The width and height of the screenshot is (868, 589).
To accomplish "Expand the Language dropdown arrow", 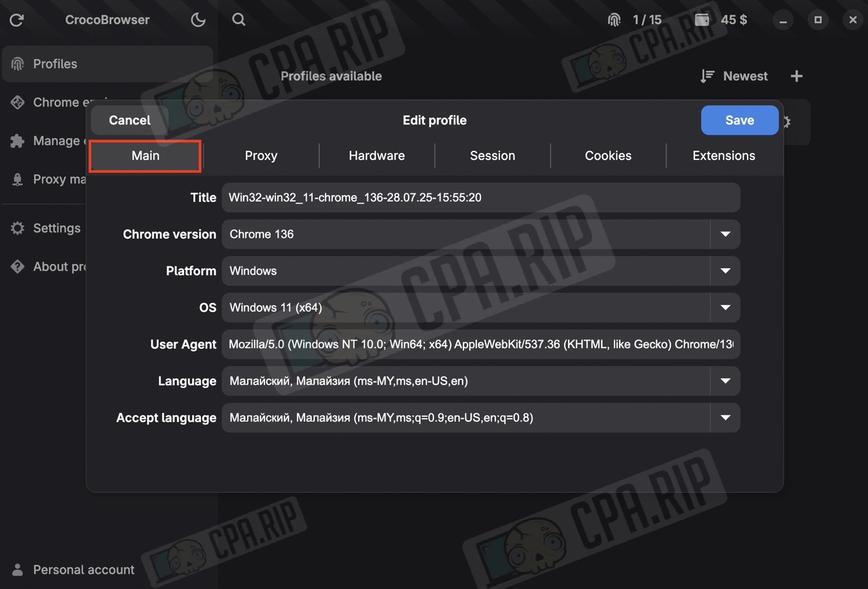I will pyautogui.click(x=725, y=381).
